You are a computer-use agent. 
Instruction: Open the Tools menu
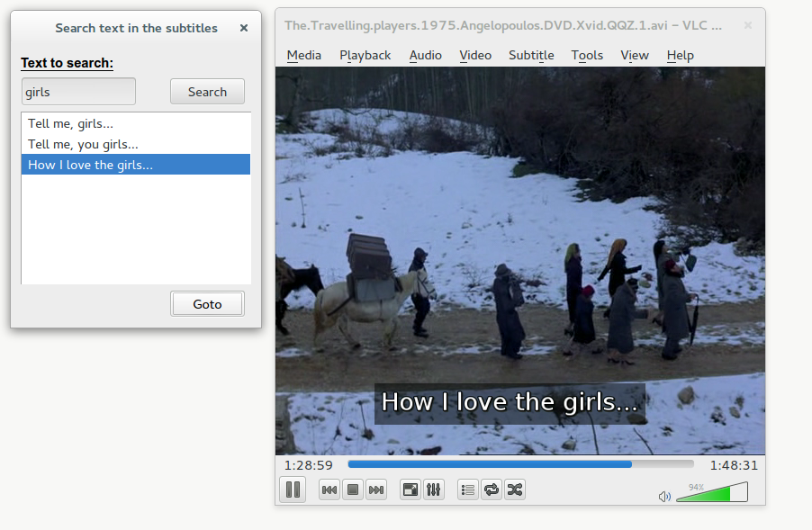[x=587, y=56]
